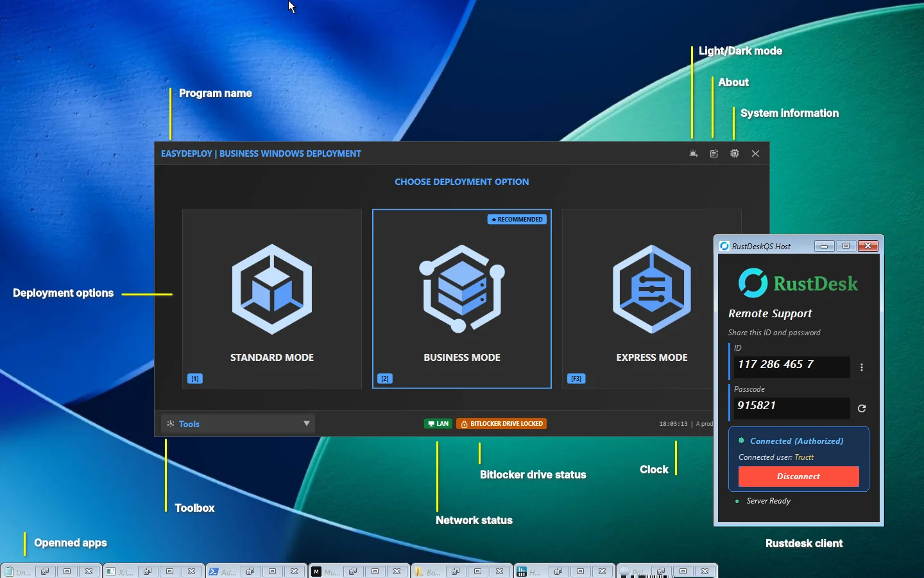Toggle light/dark mode in EasyDeploy title bar

693,153
